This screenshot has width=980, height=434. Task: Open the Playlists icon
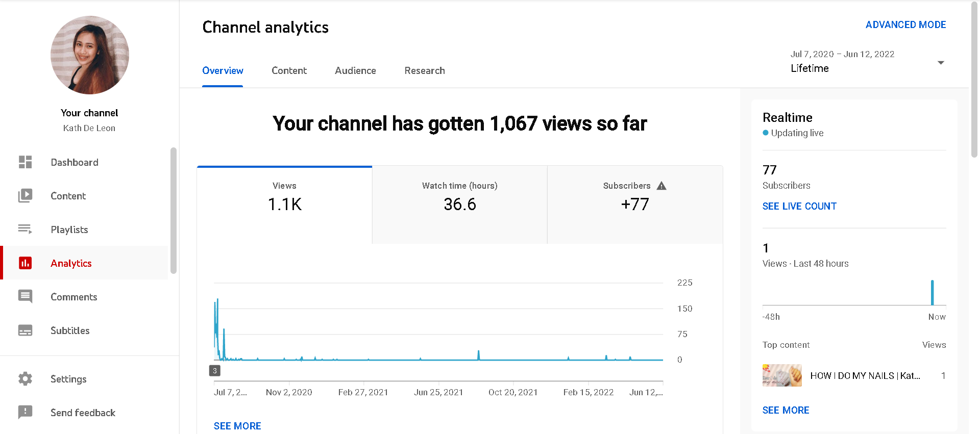(x=25, y=229)
